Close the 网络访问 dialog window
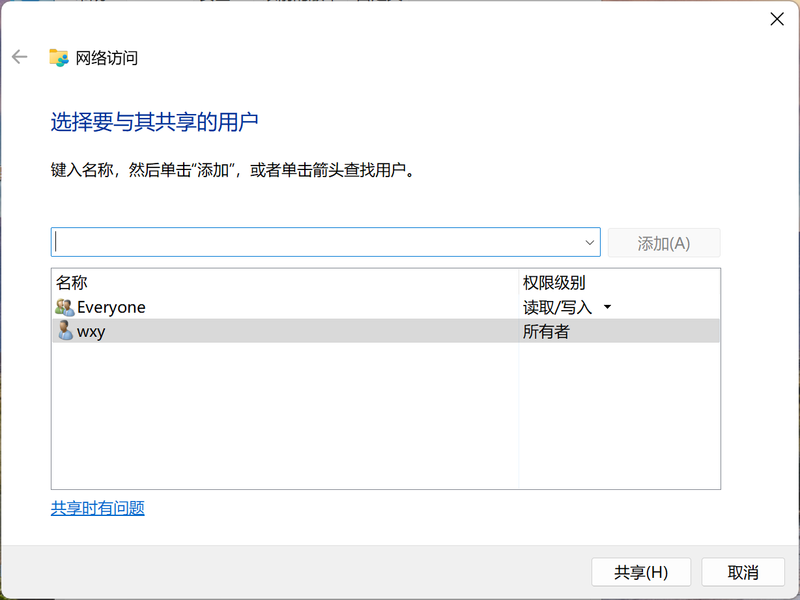 click(x=776, y=19)
